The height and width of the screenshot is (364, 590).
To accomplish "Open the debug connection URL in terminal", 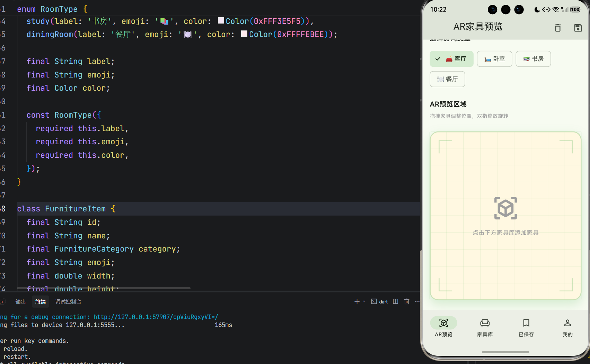I will click(156, 317).
